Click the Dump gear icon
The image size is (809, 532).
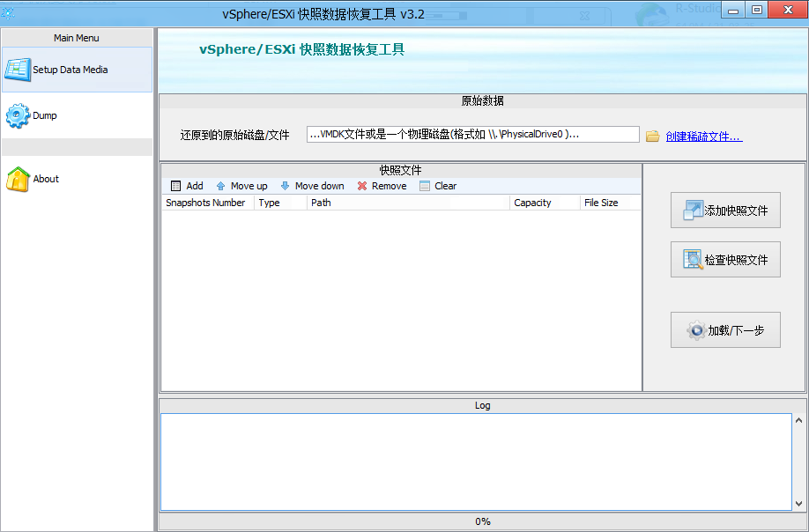[18, 115]
